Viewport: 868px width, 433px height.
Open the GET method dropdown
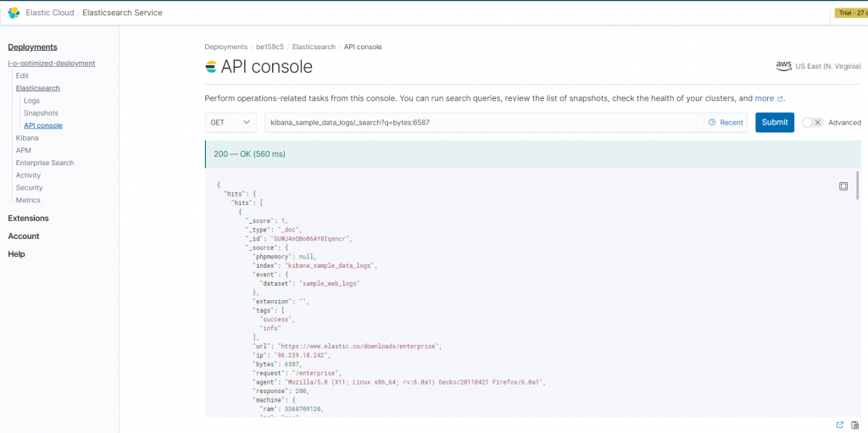tap(231, 123)
